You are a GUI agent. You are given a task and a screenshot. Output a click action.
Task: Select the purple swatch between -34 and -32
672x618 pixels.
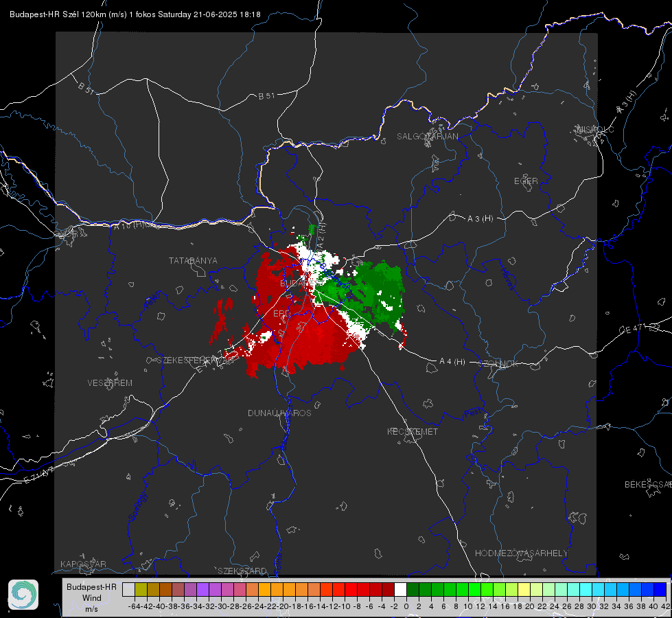pyautogui.click(x=202, y=589)
